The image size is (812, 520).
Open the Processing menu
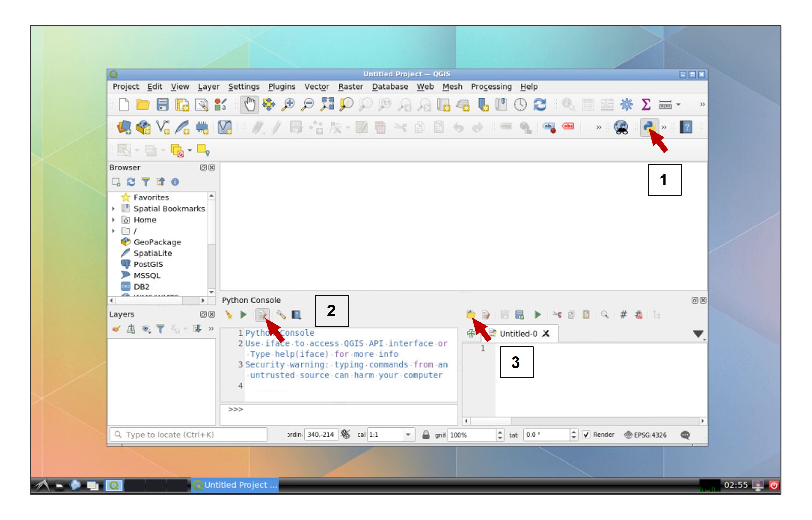click(491, 86)
